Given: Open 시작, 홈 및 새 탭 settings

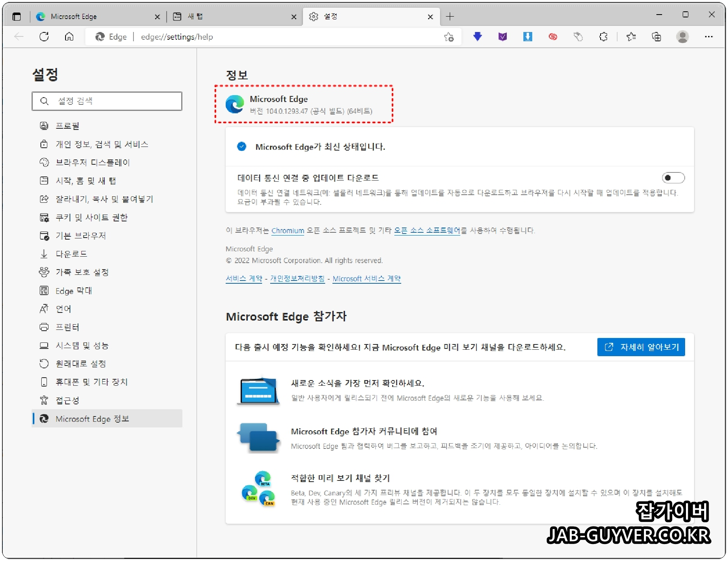Looking at the screenshot, I should point(107,181).
